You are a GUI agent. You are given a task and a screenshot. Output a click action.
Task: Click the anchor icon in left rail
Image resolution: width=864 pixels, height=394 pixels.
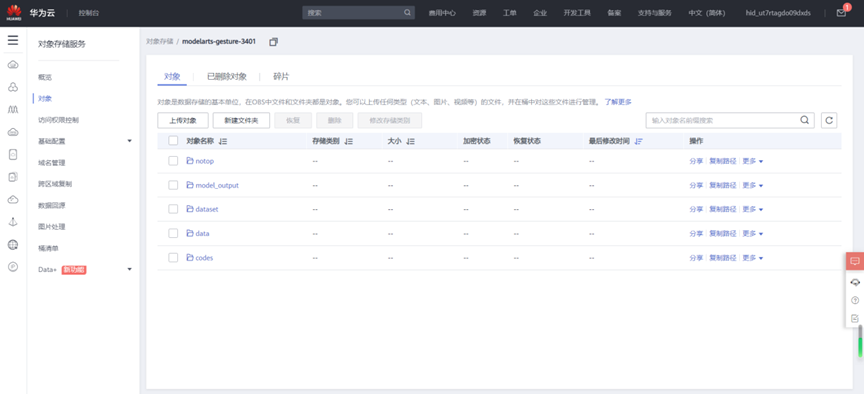(x=13, y=222)
